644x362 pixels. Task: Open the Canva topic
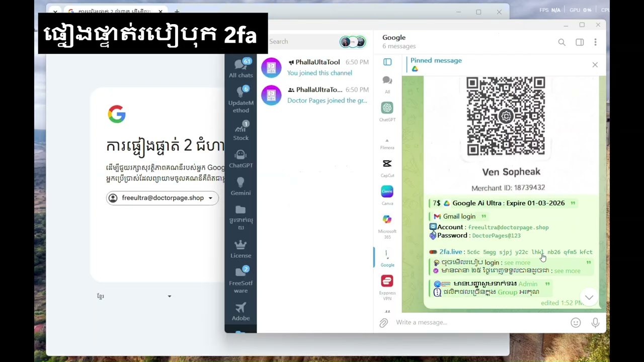[x=387, y=195]
